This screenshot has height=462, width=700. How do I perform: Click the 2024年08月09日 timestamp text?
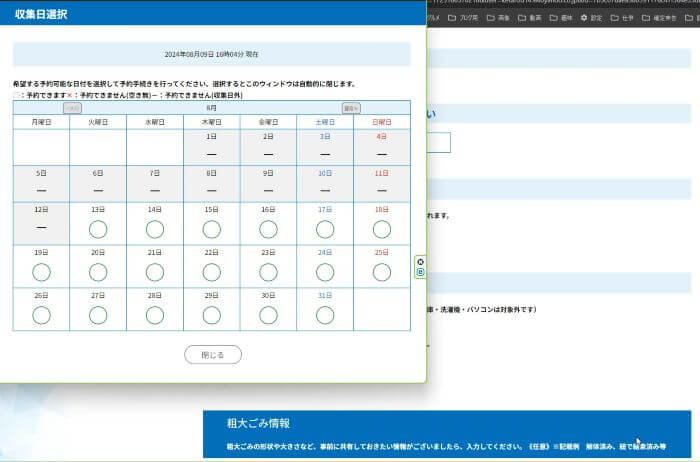pyautogui.click(x=212, y=54)
